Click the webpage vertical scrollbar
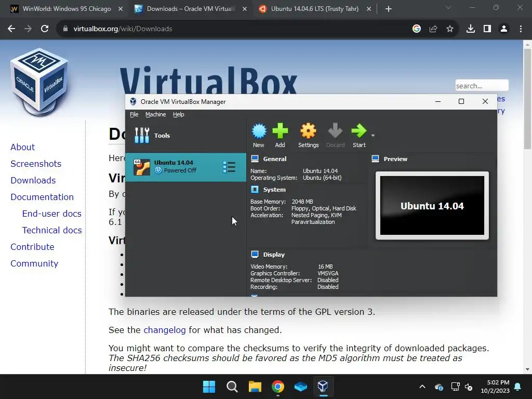 (527, 98)
